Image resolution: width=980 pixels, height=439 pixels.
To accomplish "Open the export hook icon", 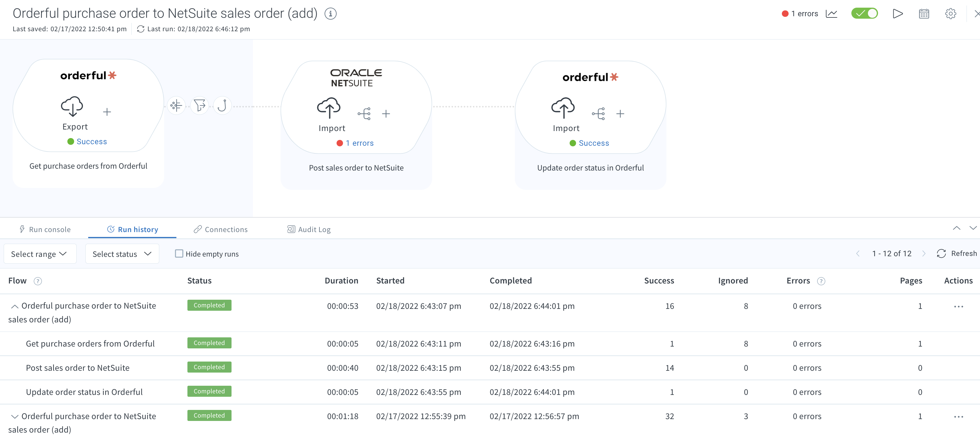I will (x=222, y=105).
